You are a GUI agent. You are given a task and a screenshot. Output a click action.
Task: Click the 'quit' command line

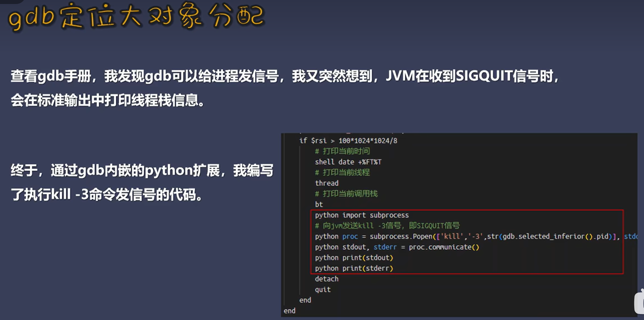[x=323, y=290]
